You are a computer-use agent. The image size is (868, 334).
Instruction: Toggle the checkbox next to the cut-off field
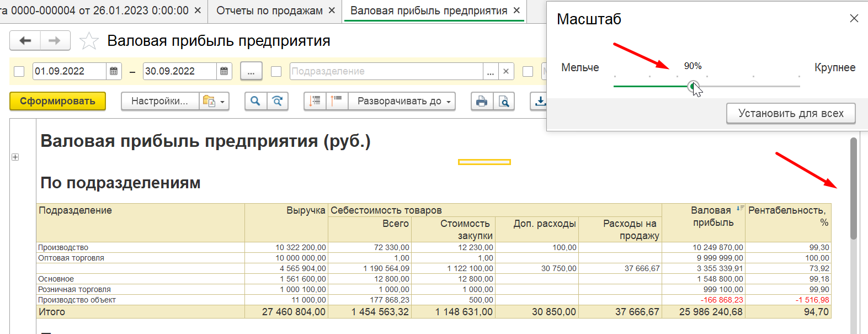point(528,71)
